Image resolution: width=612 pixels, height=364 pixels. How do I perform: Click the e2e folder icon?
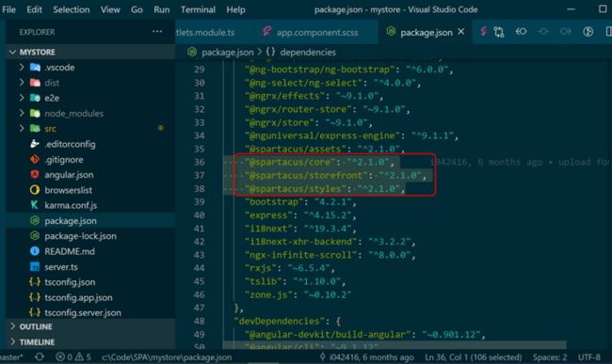(35, 98)
